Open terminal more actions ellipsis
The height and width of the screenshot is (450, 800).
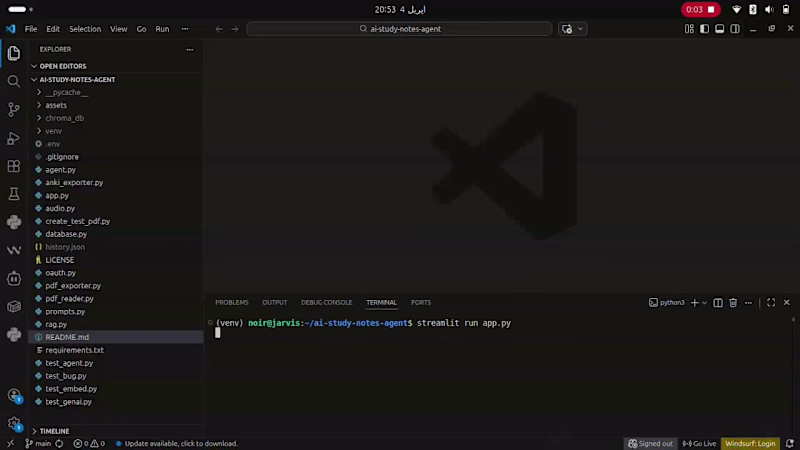coord(748,303)
